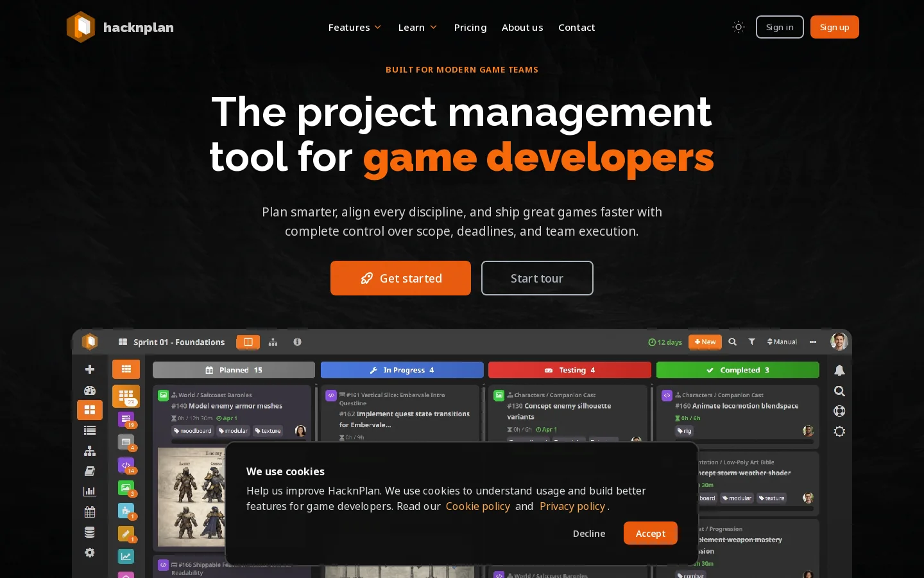
Task: Open task #130 Concept enemy silhouette variants
Action: (x=559, y=411)
